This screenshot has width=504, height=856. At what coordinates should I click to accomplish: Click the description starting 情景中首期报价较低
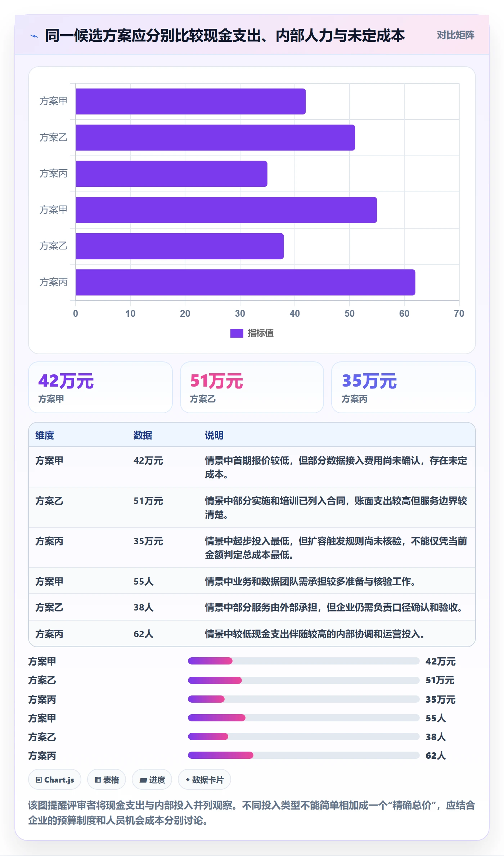(x=336, y=467)
